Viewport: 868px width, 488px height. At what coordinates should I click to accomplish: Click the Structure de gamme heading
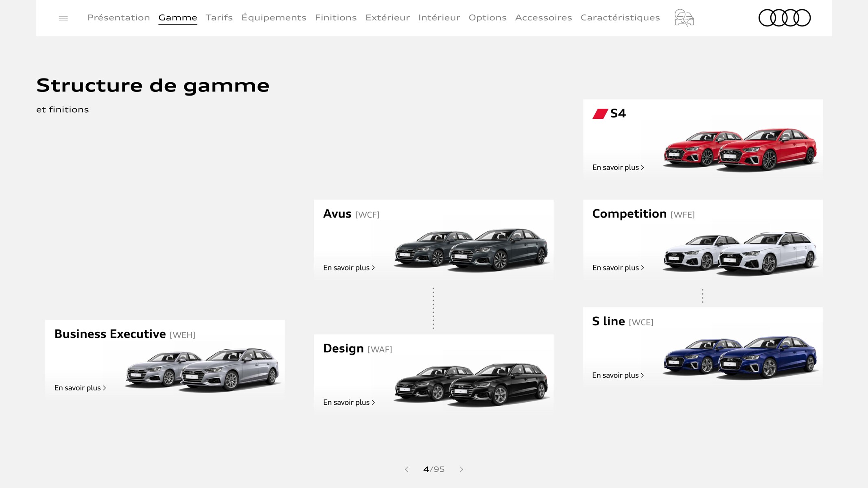coord(153,85)
